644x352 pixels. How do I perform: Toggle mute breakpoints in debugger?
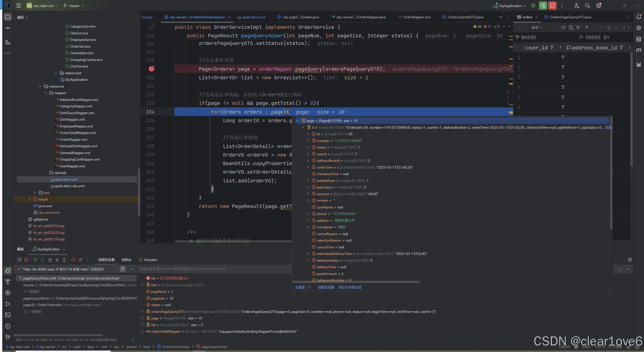click(x=80, y=260)
